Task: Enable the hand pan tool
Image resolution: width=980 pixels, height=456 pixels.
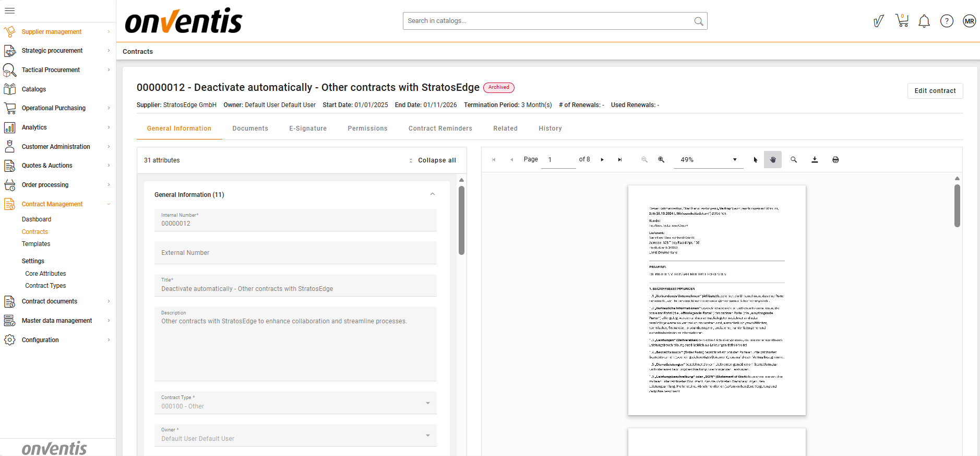Action: [773, 160]
